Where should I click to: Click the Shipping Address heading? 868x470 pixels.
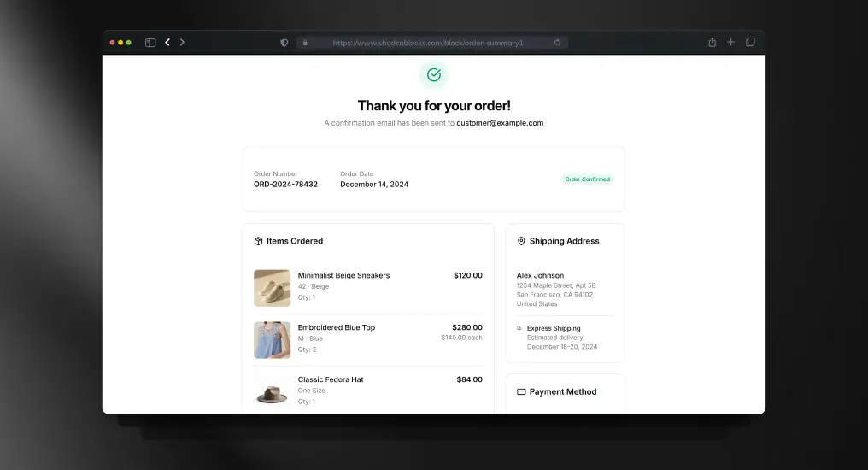pos(564,241)
